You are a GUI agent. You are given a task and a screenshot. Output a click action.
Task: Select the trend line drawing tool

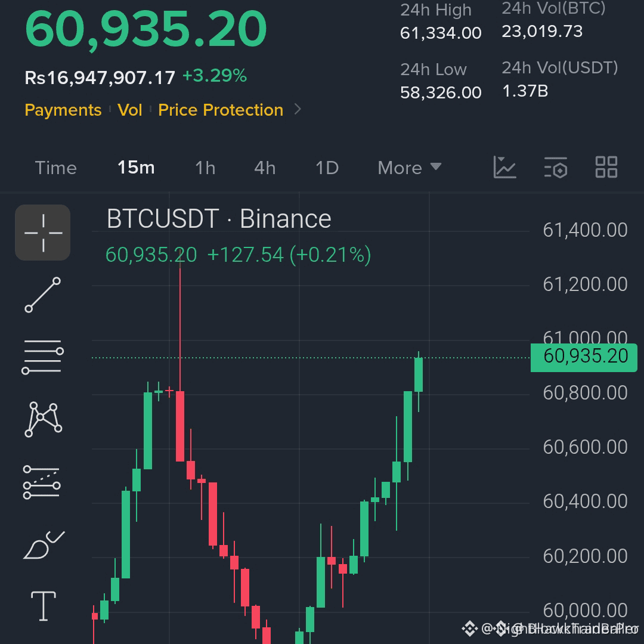click(x=43, y=295)
